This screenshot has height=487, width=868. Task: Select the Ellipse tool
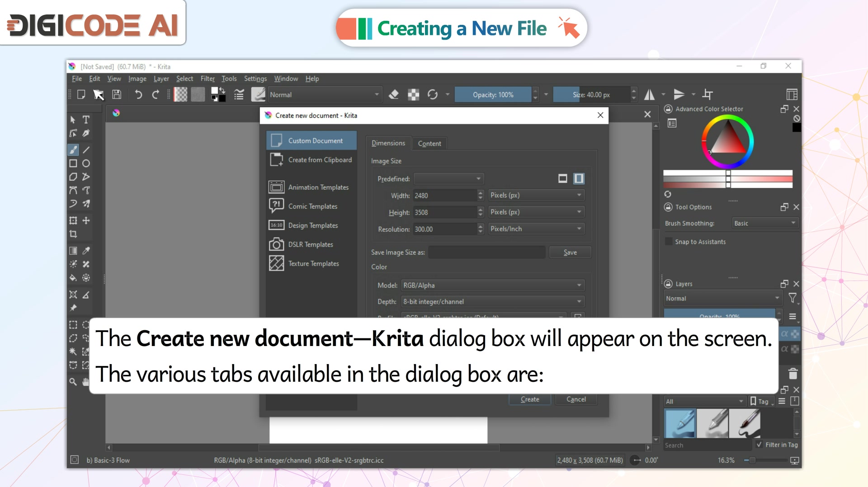[x=86, y=163]
